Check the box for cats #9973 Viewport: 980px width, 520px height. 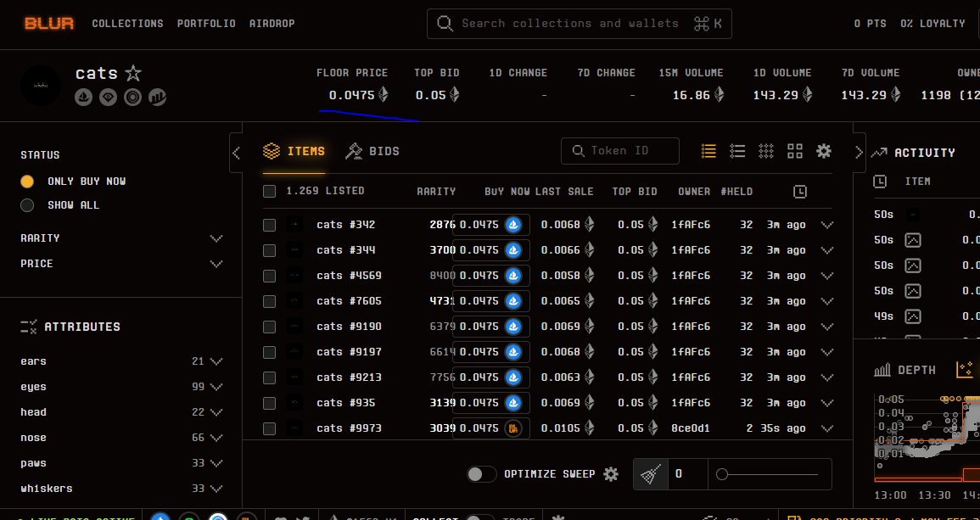click(269, 428)
